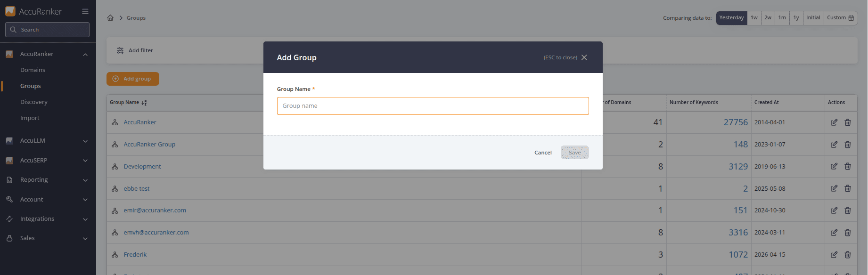This screenshot has width=868, height=275.
Task: Expand the Sales sidebar section
Action: coord(85,238)
